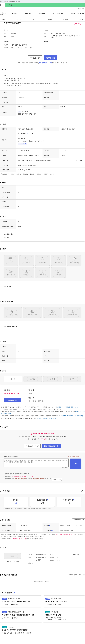Image resolution: width=85 pixels, height=644 pixels.
Task: Click the 모성보호시설 icon
Action: (x=42, y=273)
